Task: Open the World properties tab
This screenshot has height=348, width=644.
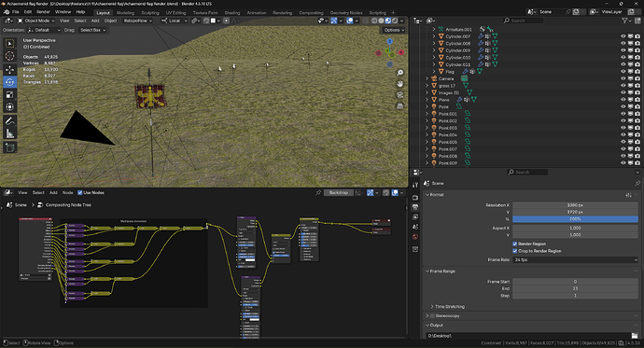Action: point(415,237)
